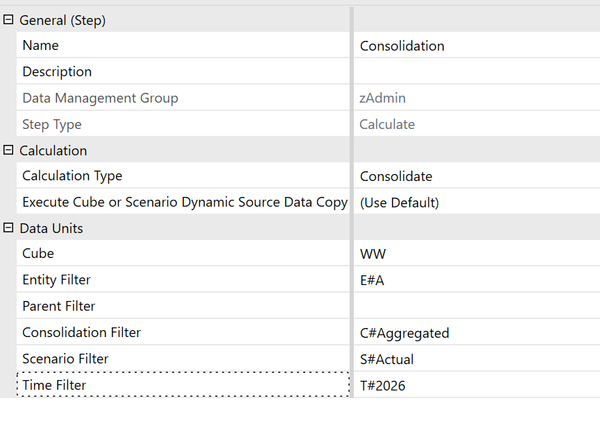
Task: Select the Description property label
Action: pos(57,72)
